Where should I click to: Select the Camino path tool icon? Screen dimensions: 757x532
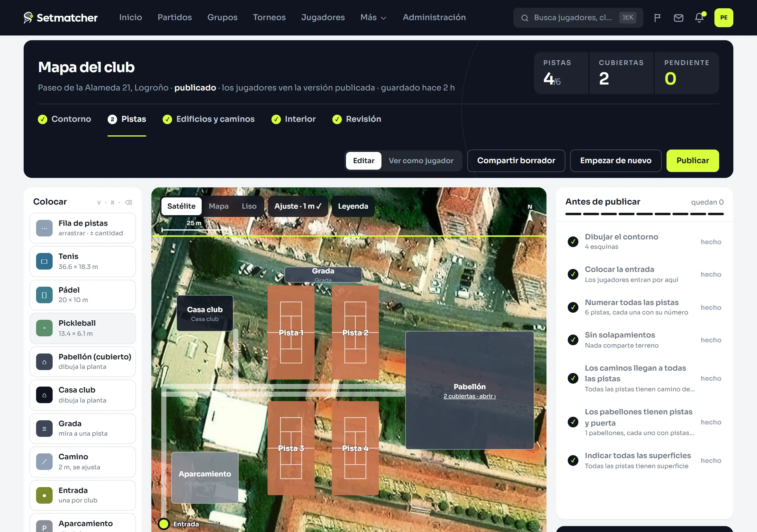[x=44, y=462]
